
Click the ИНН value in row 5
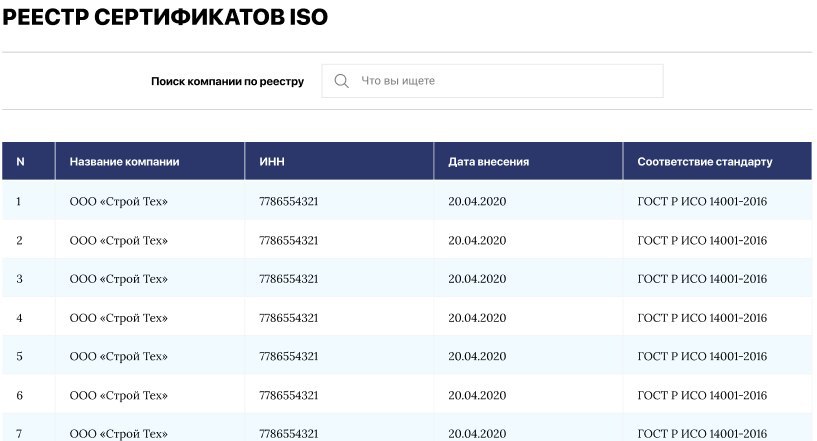point(289,357)
